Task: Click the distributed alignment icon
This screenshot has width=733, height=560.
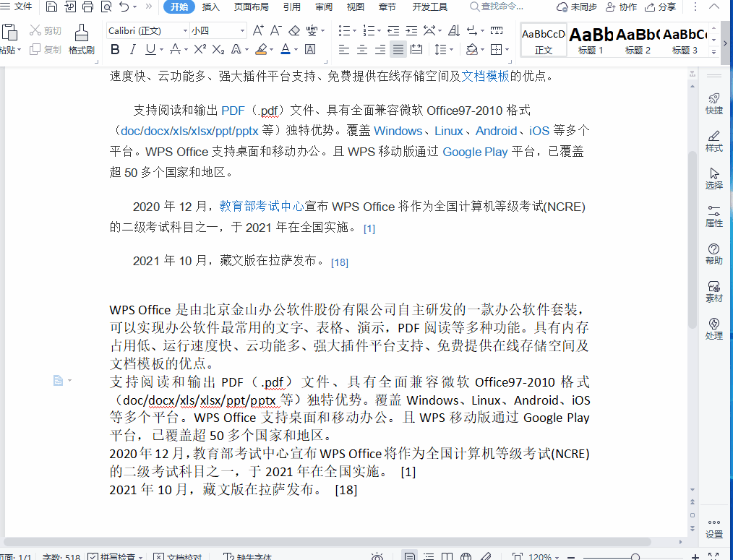Action: click(416, 49)
